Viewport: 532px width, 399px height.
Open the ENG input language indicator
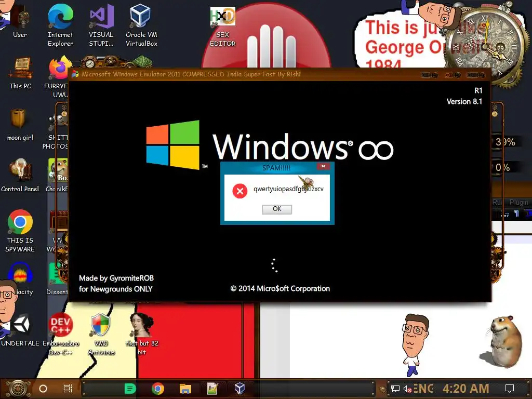click(423, 389)
